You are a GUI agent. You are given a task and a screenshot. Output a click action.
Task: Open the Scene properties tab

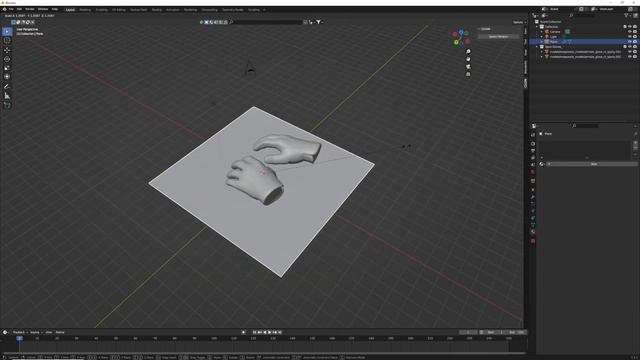click(x=533, y=164)
